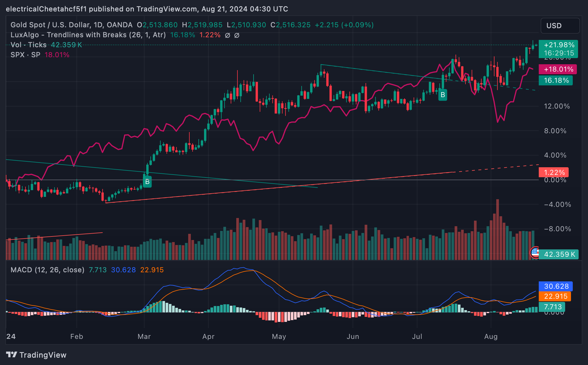Screen dimensions: 588x365
Task: Click the Aug label on time axis
Action: [491, 337]
